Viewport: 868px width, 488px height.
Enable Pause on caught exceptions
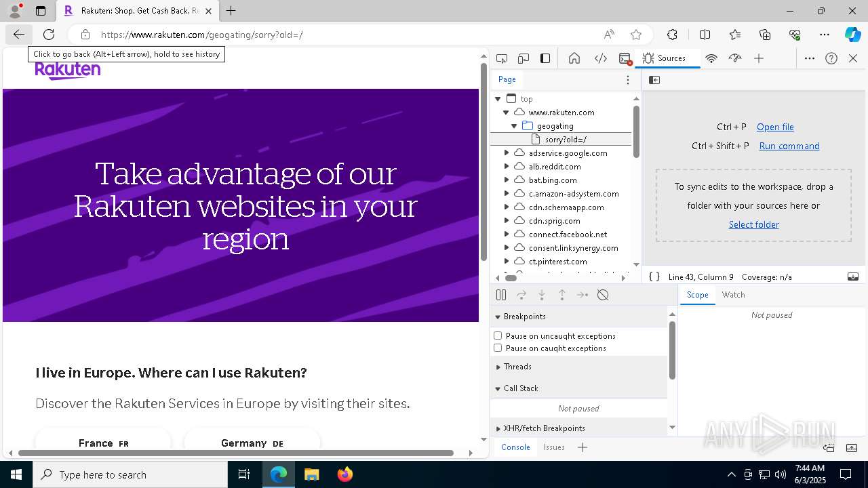498,348
